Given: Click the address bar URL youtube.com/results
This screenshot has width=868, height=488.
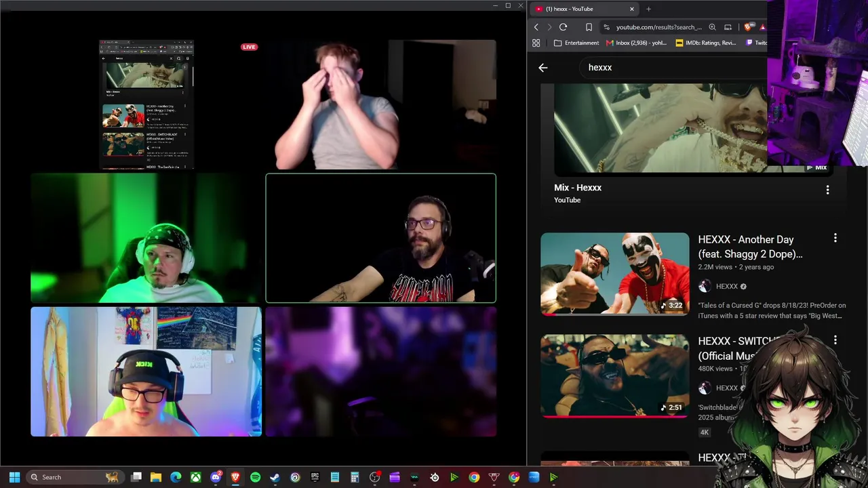Looking at the screenshot, I should tap(658, 27).
